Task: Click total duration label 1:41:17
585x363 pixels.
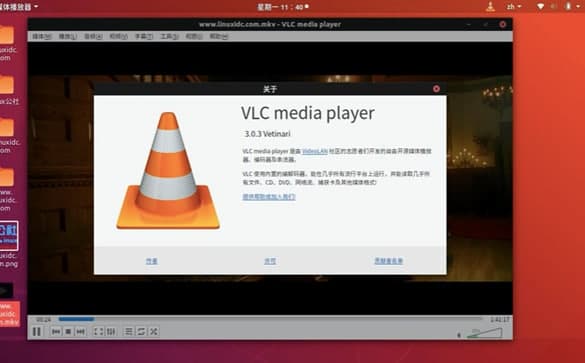Action: click(500, 320)
